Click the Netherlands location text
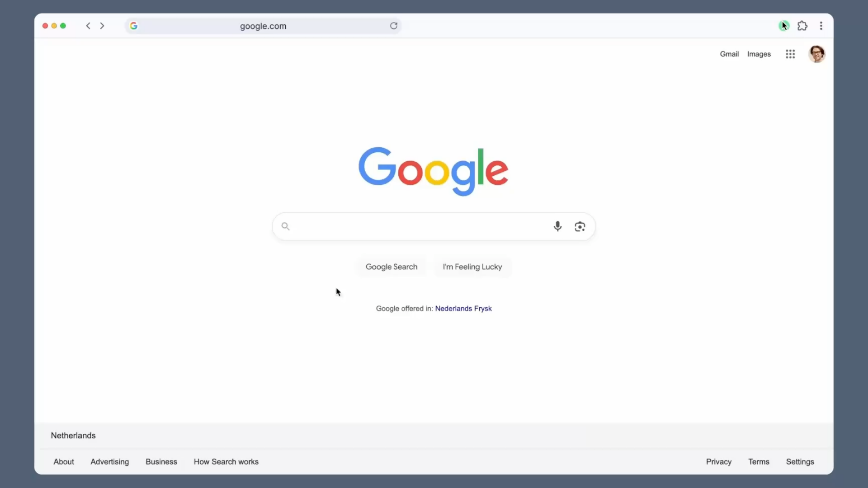This screenshot has height=488, width=868. (x=73, y=435)
